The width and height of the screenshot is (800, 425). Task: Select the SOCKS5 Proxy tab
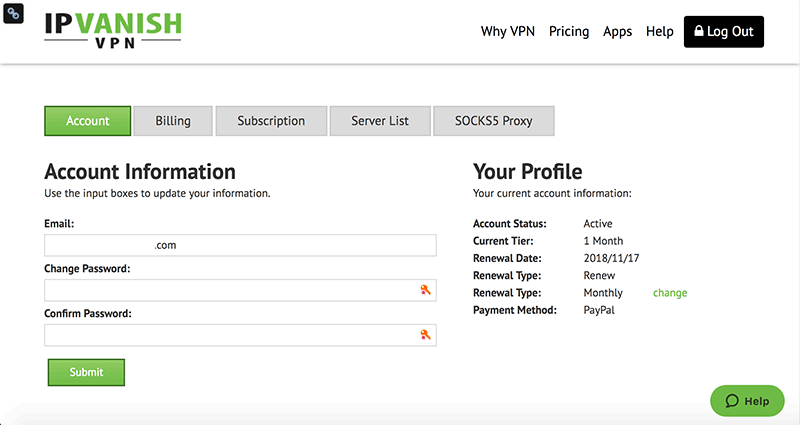[493, 121]
